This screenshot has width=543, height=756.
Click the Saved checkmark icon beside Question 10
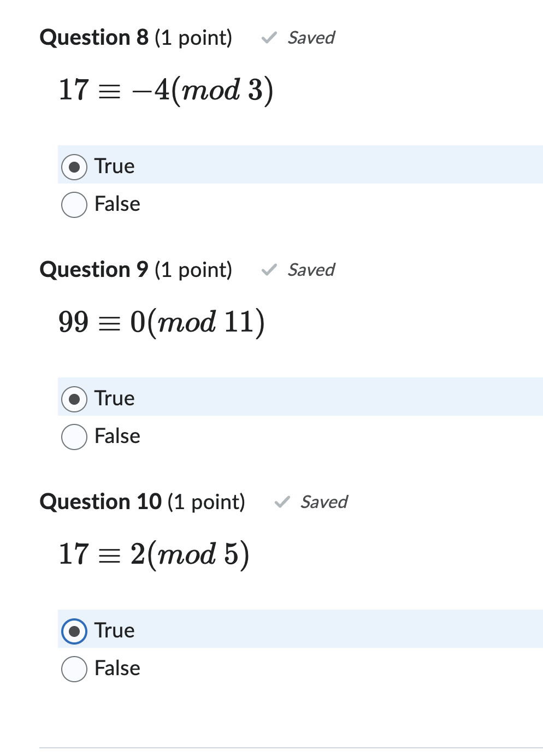pyautogui.click(x=282, y=502)
